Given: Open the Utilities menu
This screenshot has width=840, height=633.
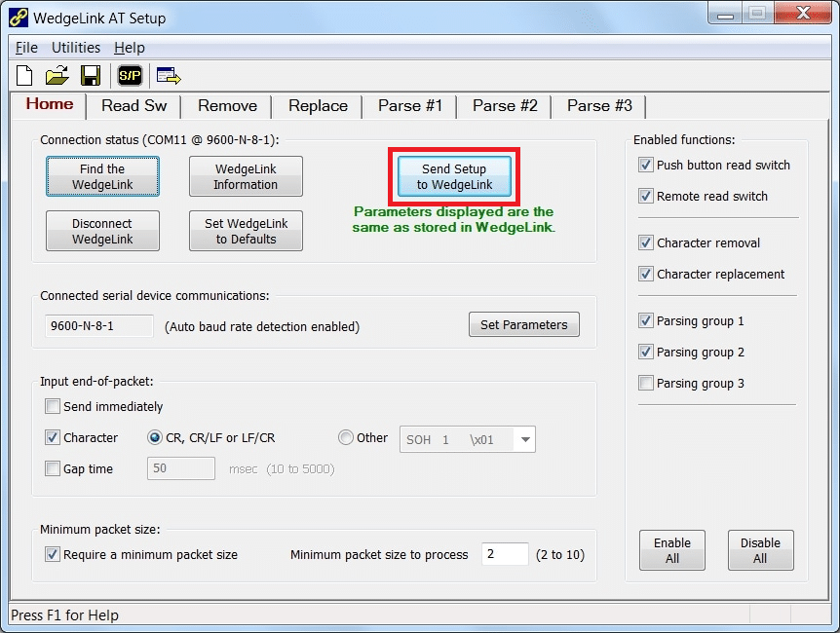Looking at the screenshot, I should (x=76, y=47).
